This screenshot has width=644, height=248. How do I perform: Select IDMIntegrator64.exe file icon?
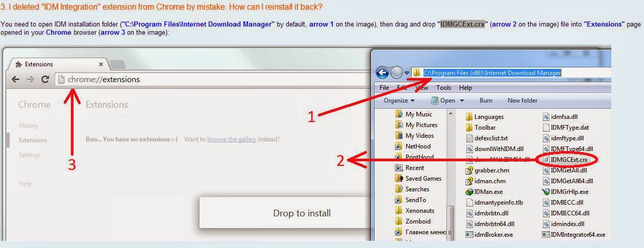tap(546, 235)
